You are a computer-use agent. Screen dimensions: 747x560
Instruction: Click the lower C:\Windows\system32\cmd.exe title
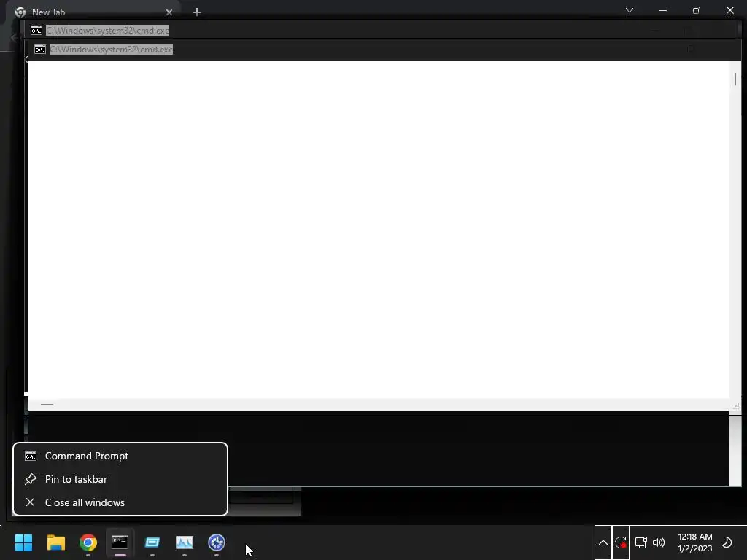pyautogui.click(x=112, y=50)
